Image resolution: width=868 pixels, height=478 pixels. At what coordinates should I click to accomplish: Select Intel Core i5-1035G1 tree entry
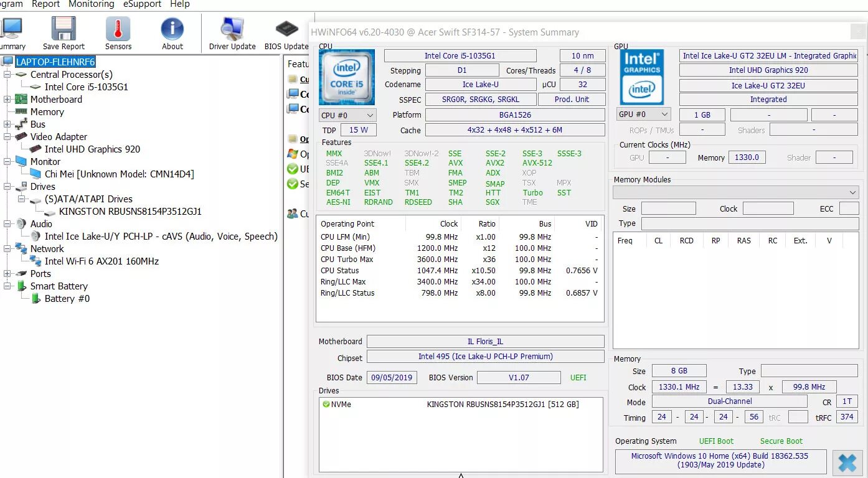tap(86, 87)
